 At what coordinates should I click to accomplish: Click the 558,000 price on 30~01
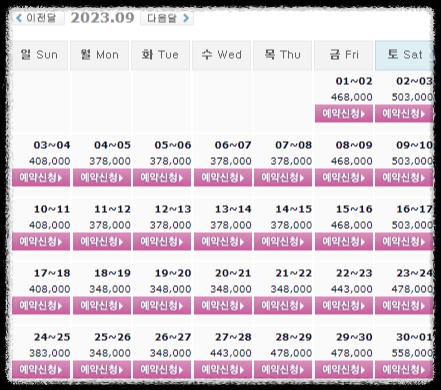[412, 353]
